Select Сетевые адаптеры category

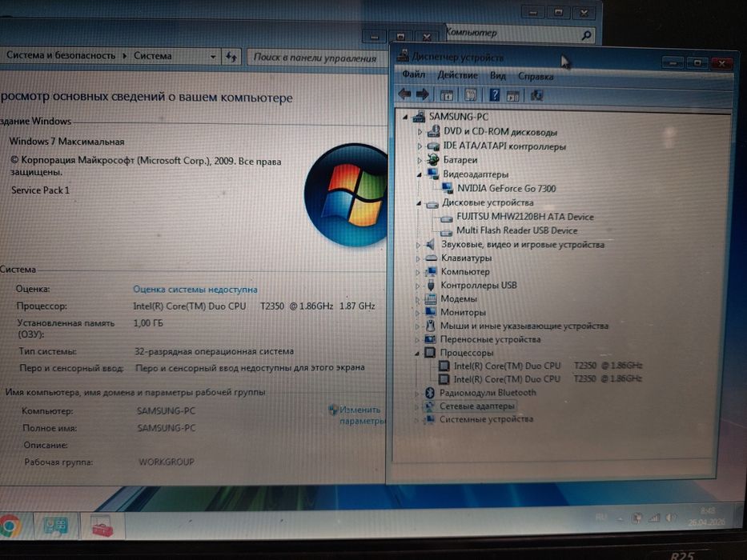coord(477,406)
